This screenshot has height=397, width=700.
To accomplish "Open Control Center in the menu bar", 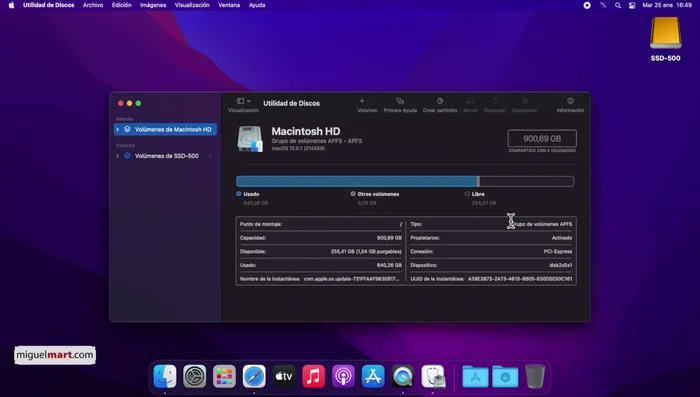I will (632, 5).
